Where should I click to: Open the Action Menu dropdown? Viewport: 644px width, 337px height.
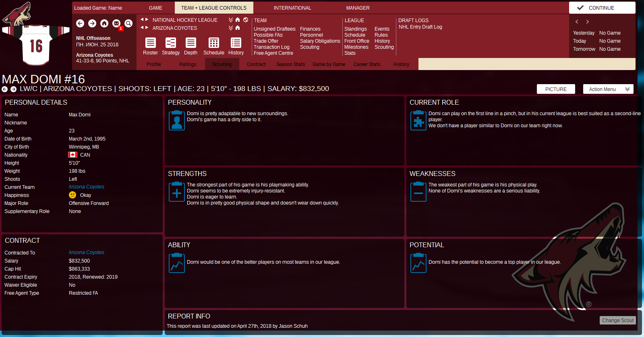coord(608,89)
